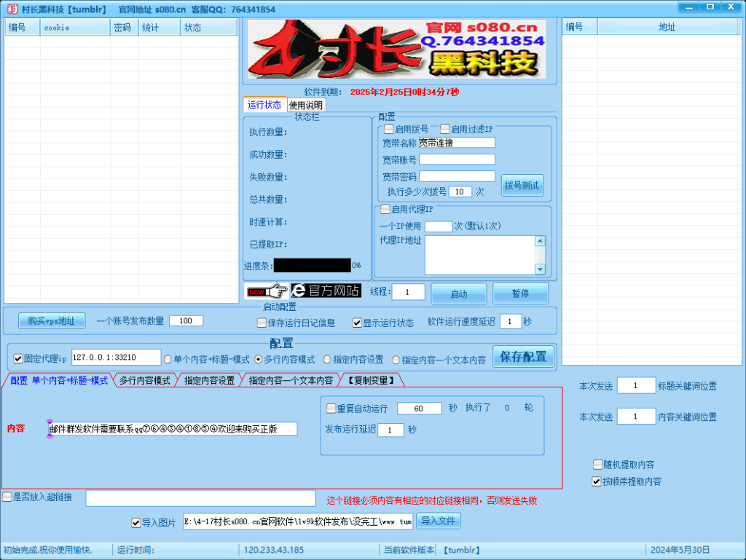Viewport: 746px width, 560px height.
Task: Click the repeat interval field showing 60
Action: [x=419, y=409]
